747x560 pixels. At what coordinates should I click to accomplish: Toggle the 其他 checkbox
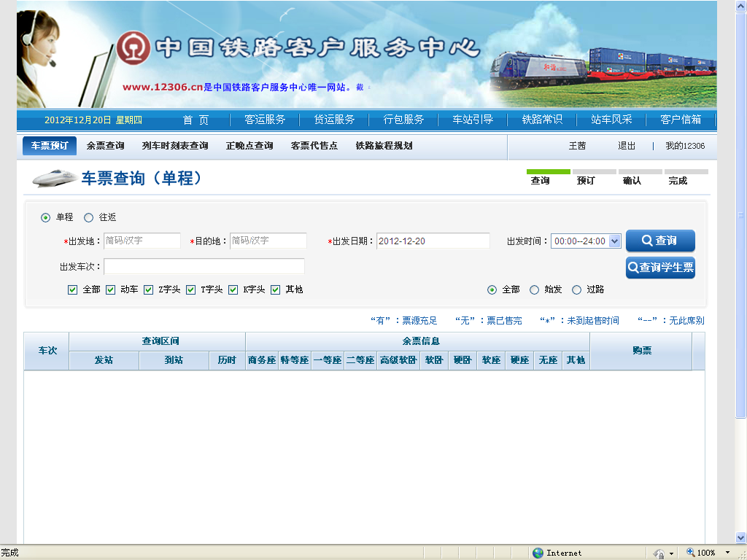tap(275, 289)
